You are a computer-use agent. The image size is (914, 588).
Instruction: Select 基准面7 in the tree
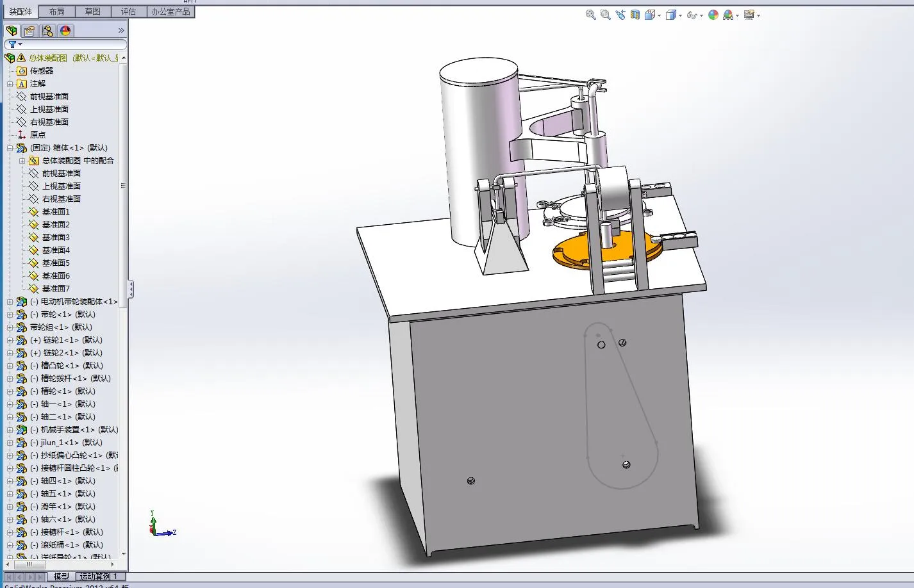click(x=56, y=288)
